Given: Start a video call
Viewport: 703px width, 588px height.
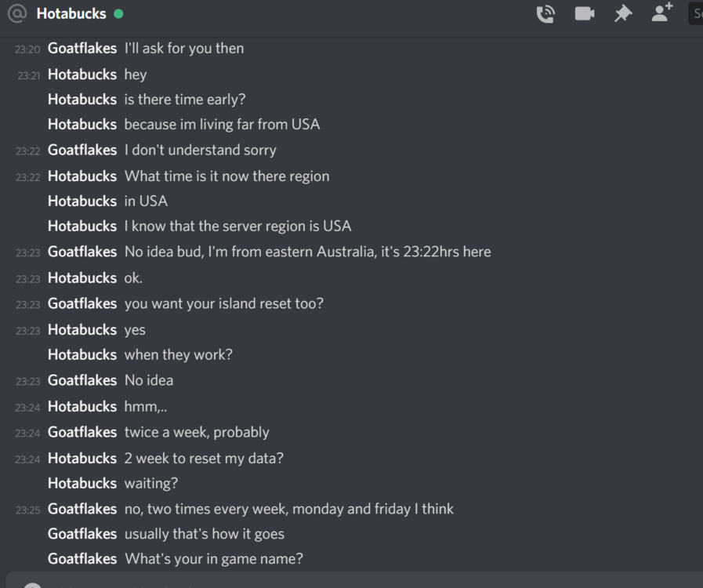Looking at the screenshot, I should click(x=584, y=13).
